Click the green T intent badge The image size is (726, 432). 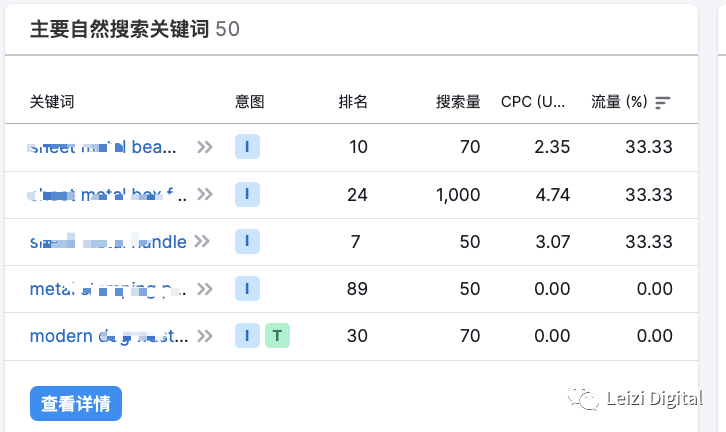(x=277, y=336)
